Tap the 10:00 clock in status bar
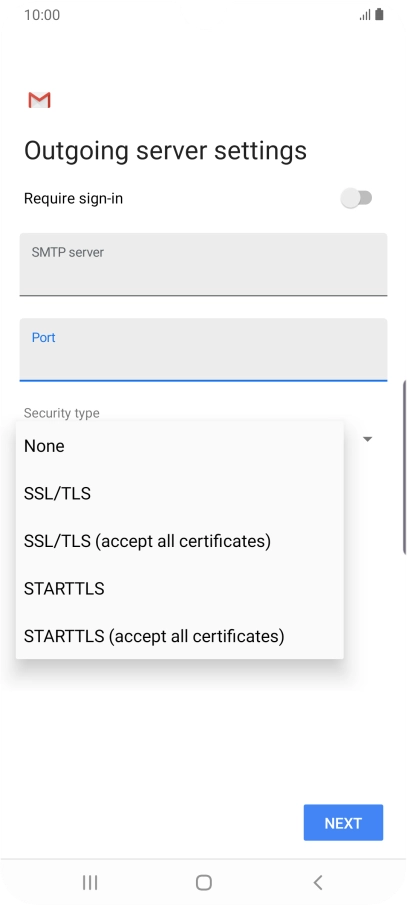This screenshot has width=407, height=906. click(x=42, y=15)
